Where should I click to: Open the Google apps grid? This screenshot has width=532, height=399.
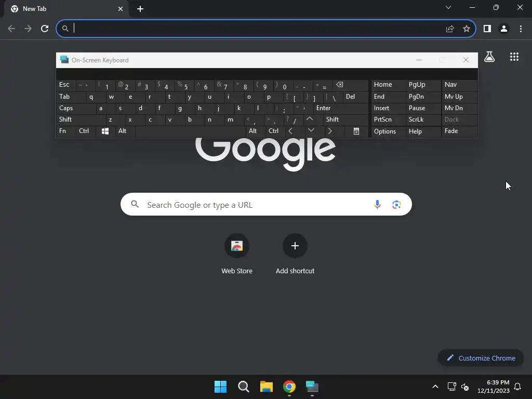(514, 57)
